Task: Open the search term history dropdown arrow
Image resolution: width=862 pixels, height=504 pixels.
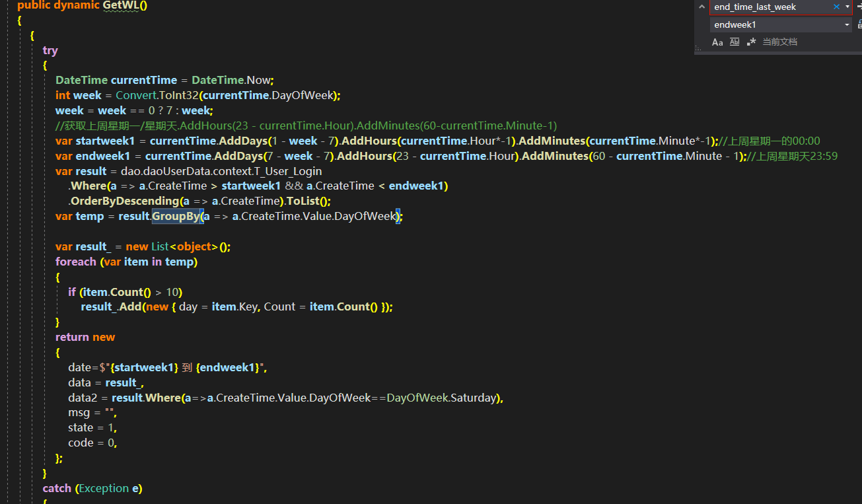Action: (x=847, y=7)
